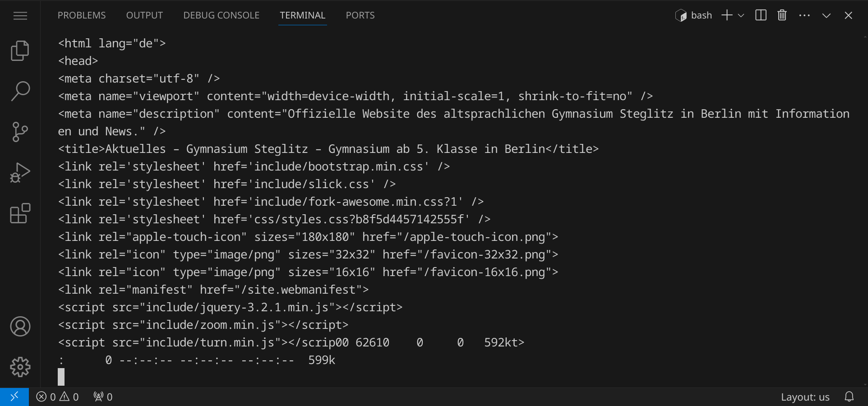Kill terminal with the trash icon
This screenshot has height=406, width=868.
(x=782, y=15)
